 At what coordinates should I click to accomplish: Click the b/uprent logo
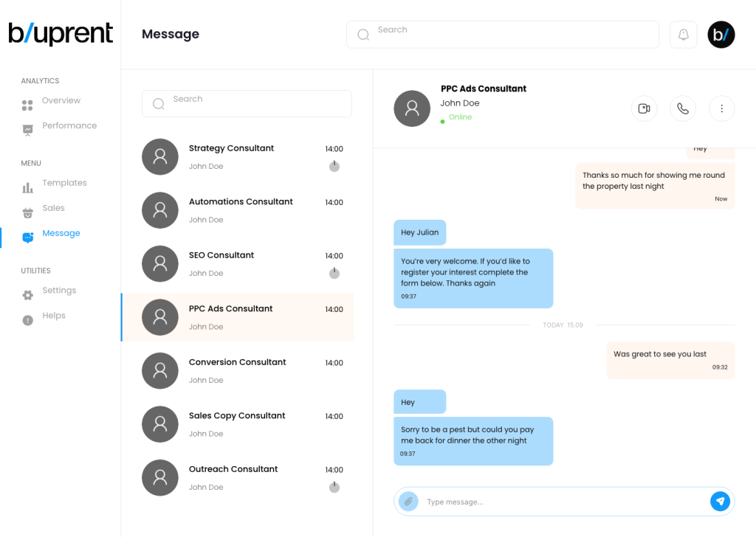click(61, 34)
